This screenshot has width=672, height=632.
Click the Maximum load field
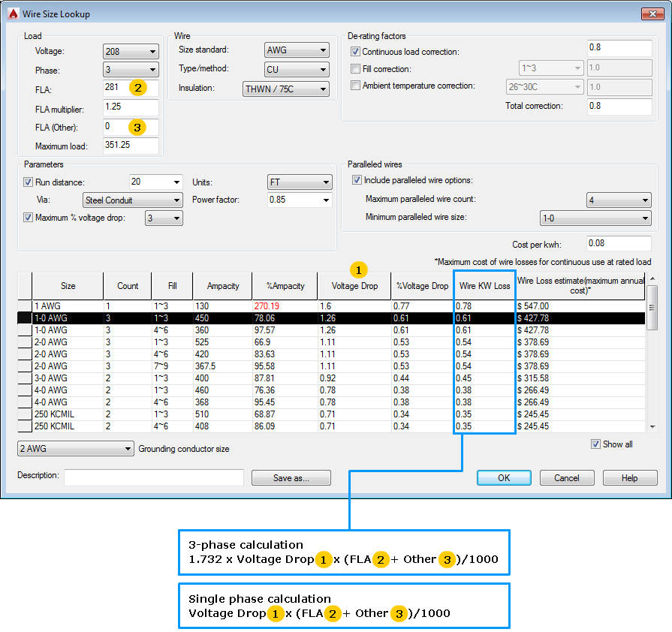coord(131,146)
